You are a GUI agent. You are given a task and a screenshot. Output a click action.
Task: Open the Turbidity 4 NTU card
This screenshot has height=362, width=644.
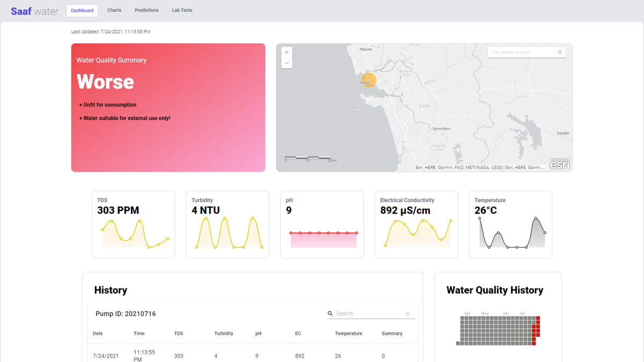click(228, 224)
